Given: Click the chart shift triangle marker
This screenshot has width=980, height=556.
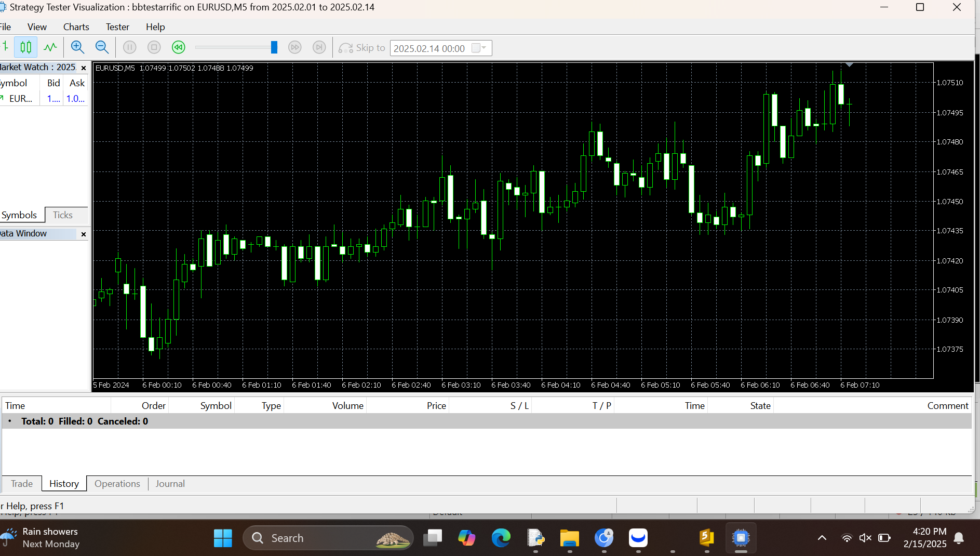Looking at the screenshot, I should coord(850,65).
